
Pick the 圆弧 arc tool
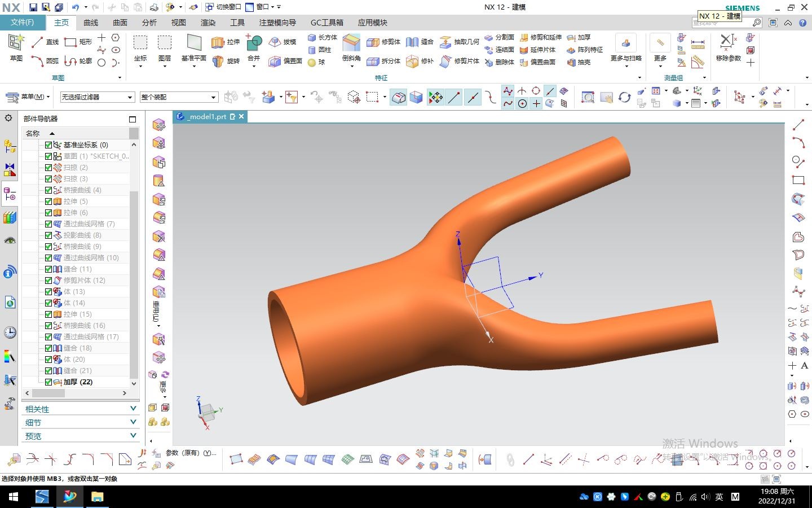tap(45, 61)
